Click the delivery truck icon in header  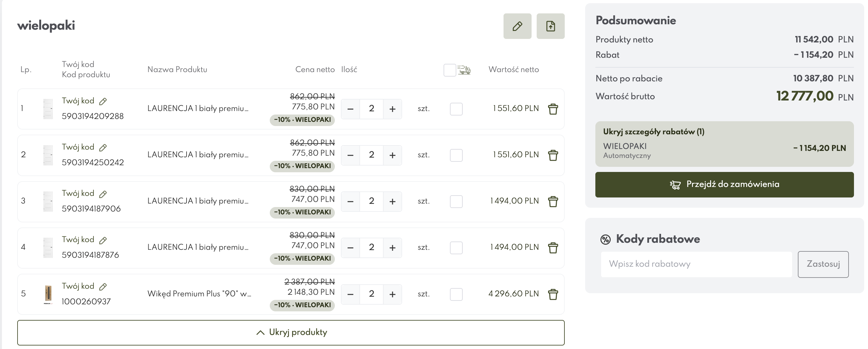coord(464,70)
